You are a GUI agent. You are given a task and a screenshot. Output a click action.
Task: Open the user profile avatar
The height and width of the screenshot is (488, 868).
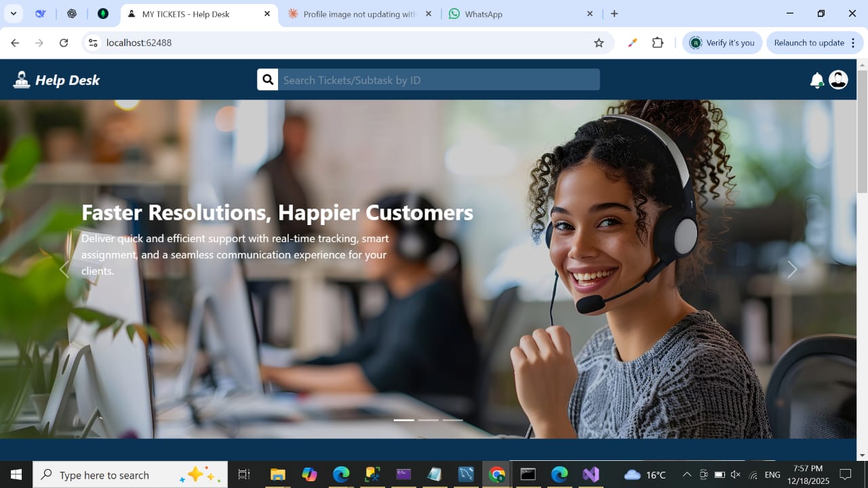tap(838, 80)
